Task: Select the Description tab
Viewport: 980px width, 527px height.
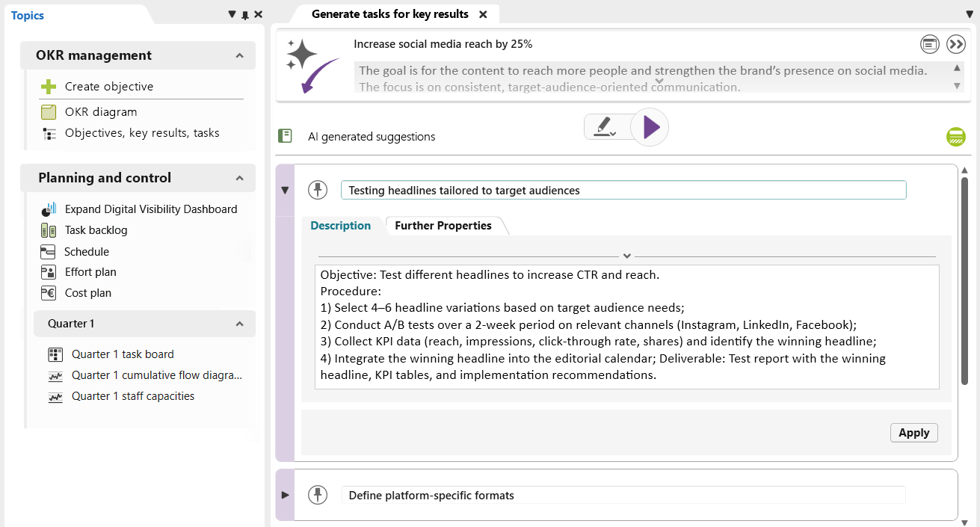Action: (x=341, y=225)
